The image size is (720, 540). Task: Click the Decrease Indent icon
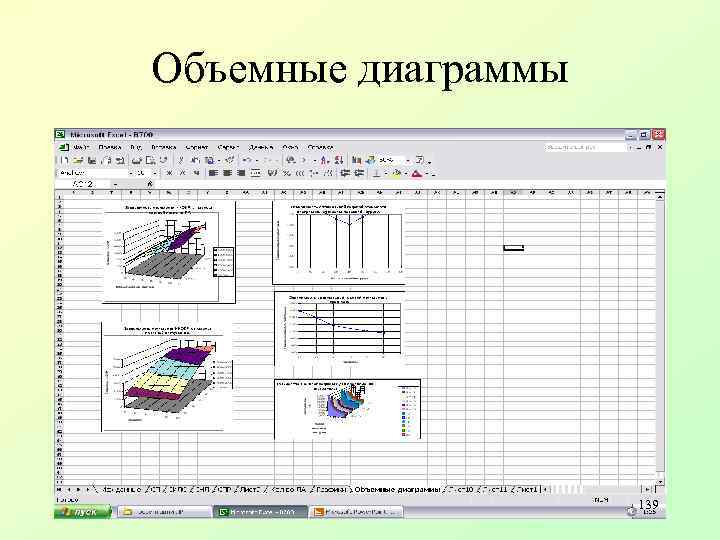[345, 173]
